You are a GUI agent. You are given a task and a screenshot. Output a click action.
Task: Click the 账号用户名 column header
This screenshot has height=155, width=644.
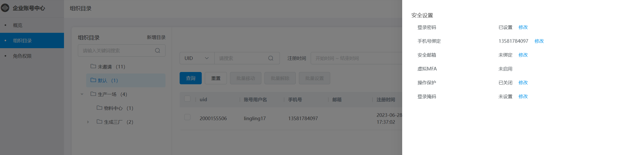(x=255, y=99)
